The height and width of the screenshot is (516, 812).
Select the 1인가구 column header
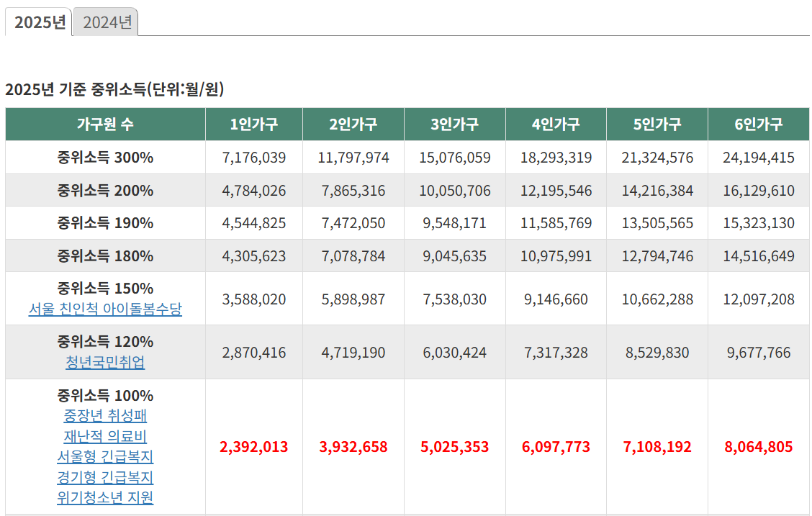[x=253, y=124]
